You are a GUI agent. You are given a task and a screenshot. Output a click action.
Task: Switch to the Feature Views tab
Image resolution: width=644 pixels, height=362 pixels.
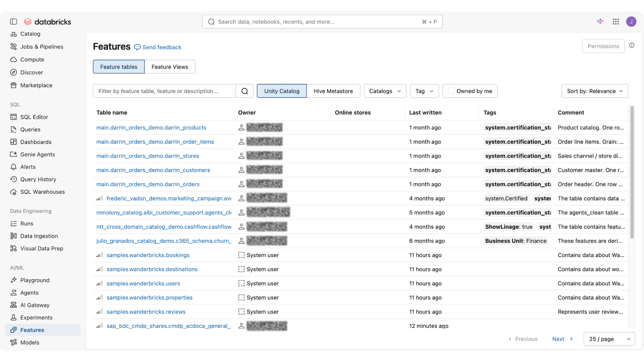(x=170, y=67)
